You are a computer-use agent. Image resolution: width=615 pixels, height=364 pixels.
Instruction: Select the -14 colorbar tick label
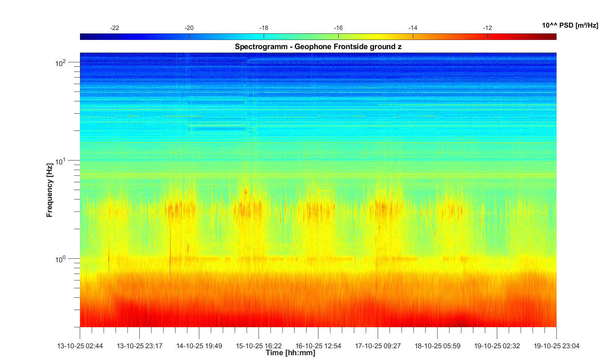pos(413,28)
